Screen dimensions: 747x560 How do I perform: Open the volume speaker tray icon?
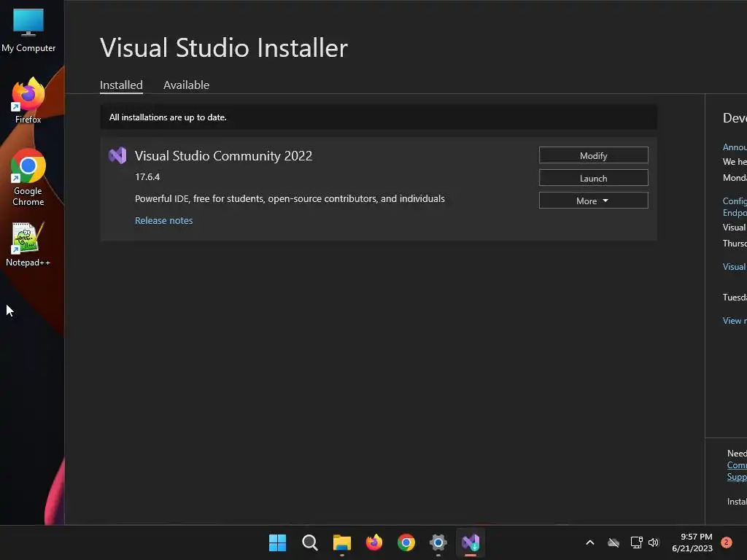654,542
